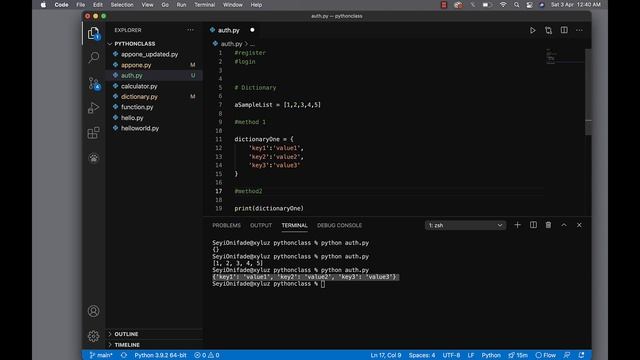
Task: Click line 19 print(dictionaryOne) in editor
Action: [x=269, y=208]
